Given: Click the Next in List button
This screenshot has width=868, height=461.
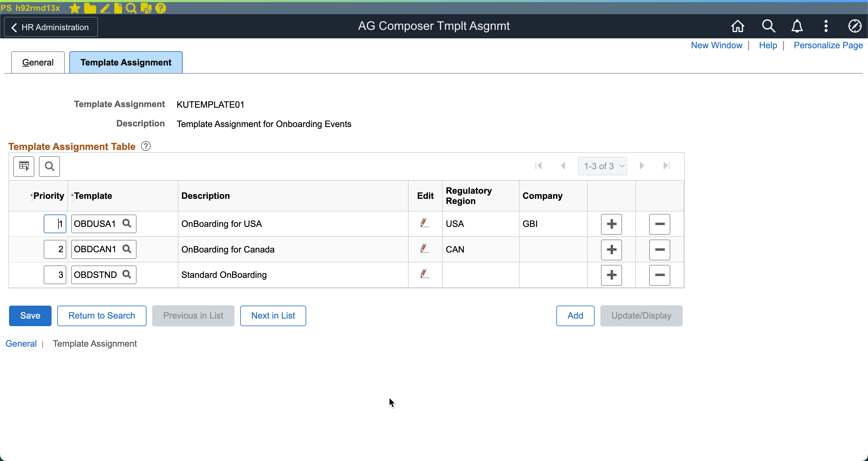Looking at the screenshot, I should 272,316.
